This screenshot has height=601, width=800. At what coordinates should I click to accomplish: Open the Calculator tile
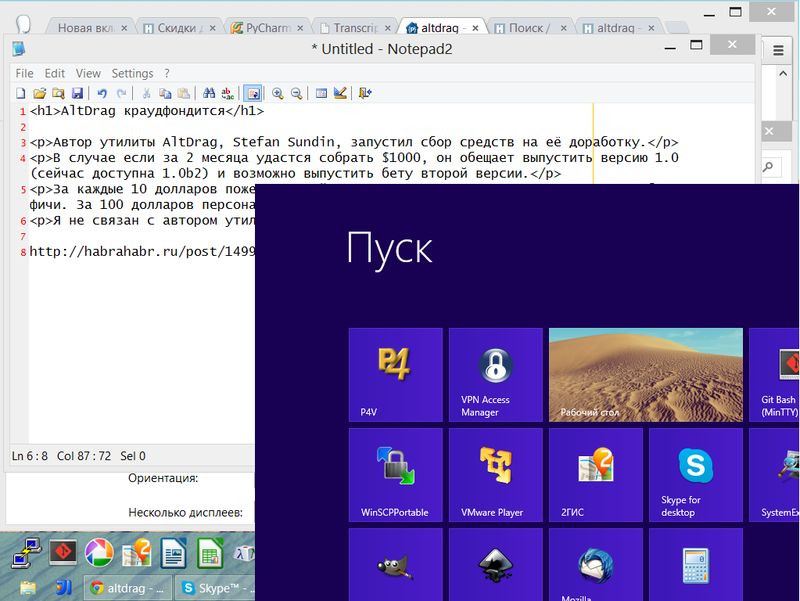coord(695,564)
